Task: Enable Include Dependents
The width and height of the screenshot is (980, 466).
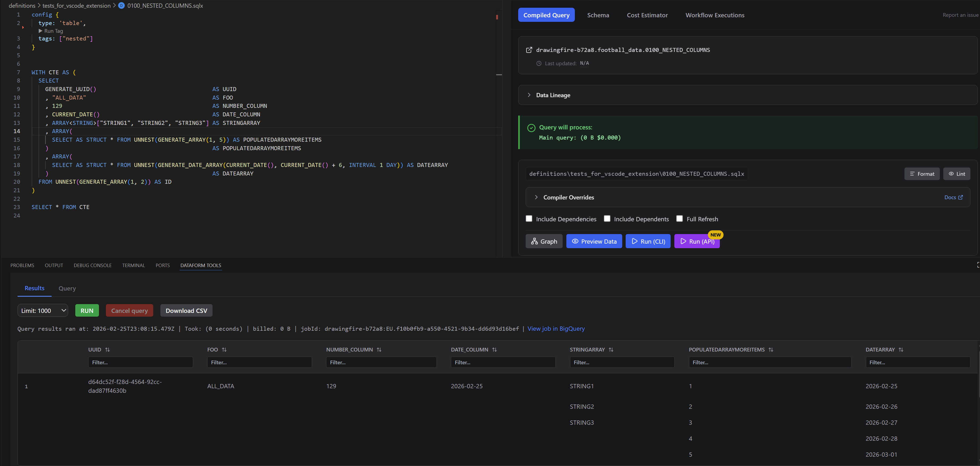Action: [607, 219]
